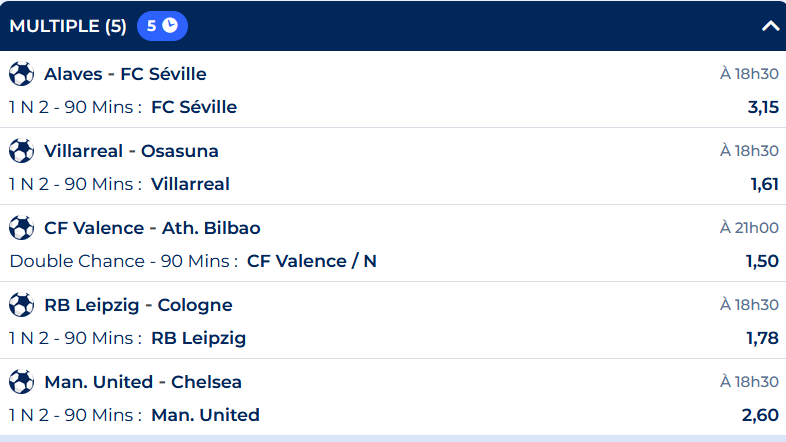Open the RB Leipzig - Cologne match
The width and height of the screenshot is (786, 442).
point(138,305)
